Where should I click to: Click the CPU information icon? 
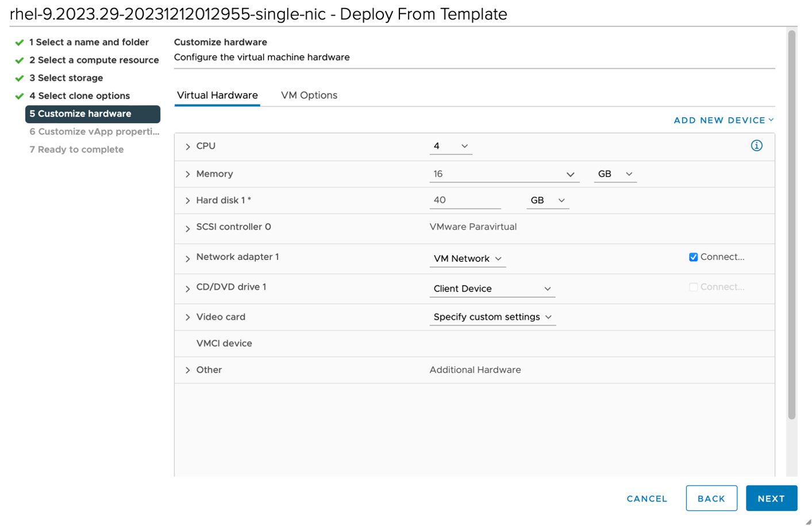757,146
